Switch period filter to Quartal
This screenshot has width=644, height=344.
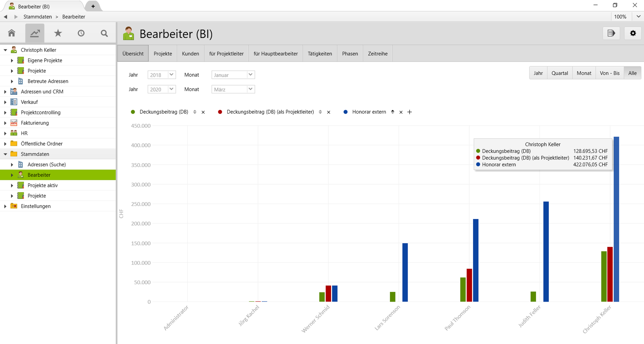click(560, 73)
